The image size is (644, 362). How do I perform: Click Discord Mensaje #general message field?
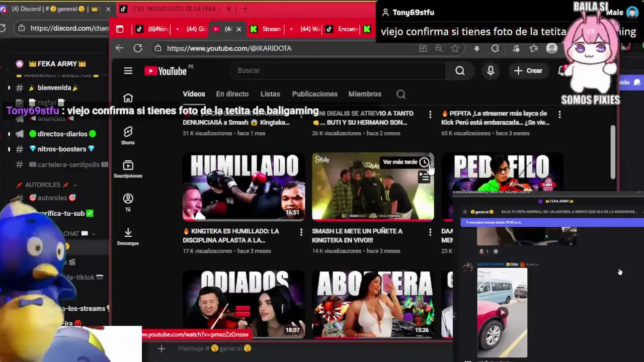tap(214, 348)
